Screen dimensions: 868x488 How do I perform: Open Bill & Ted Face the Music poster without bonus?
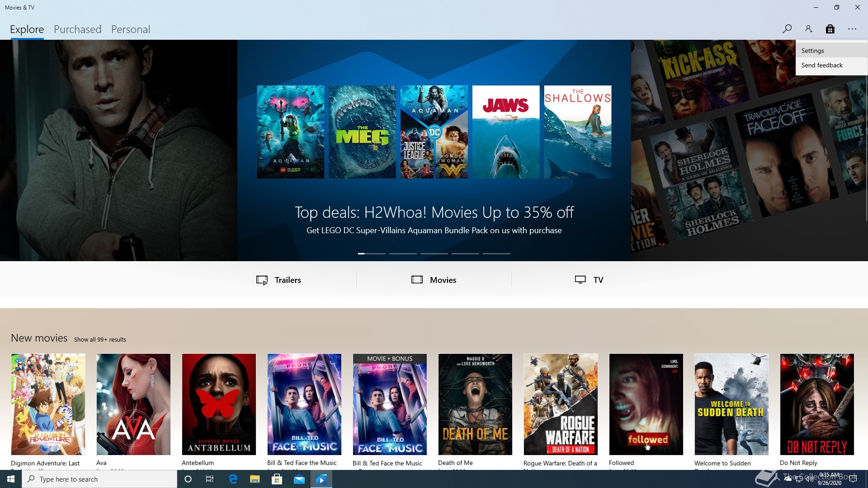pyautogui.click(x=304, y=404)
